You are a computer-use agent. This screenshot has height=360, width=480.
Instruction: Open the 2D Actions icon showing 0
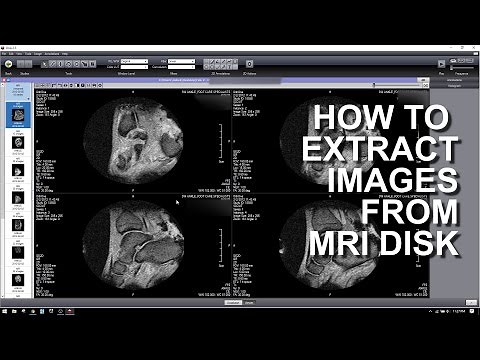[249, 64]
